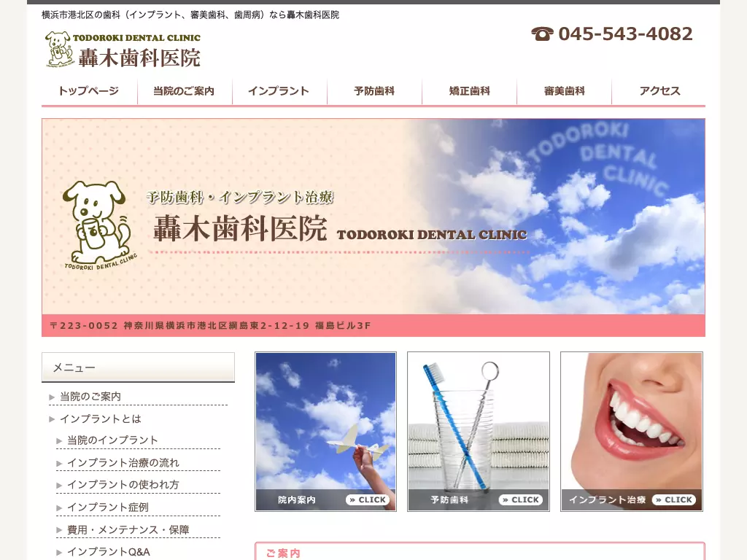Click phone number 045-543-4082

click(625, 34)
